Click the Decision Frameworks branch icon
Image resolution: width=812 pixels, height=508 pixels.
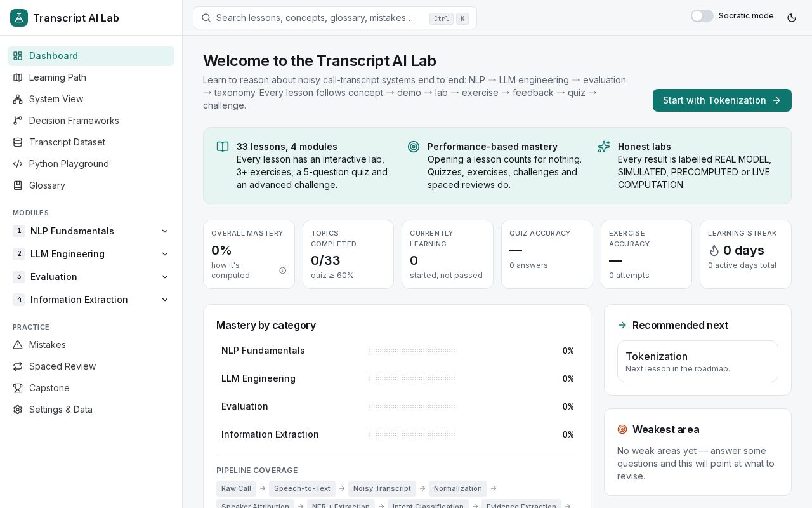[18, 121]
